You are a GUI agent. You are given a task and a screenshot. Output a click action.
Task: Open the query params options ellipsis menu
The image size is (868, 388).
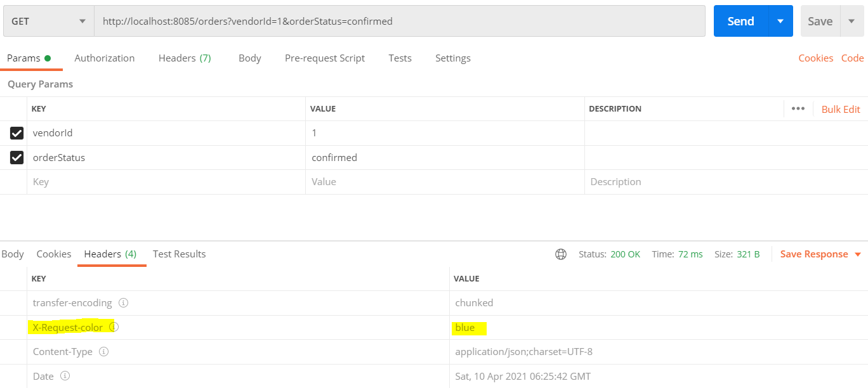click(798, 108)
